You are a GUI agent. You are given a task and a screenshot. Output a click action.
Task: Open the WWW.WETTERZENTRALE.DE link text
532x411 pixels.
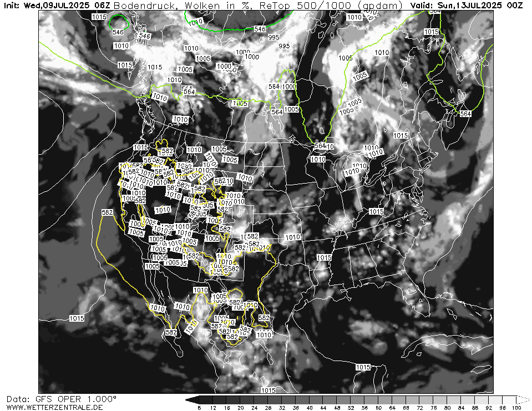54,407
